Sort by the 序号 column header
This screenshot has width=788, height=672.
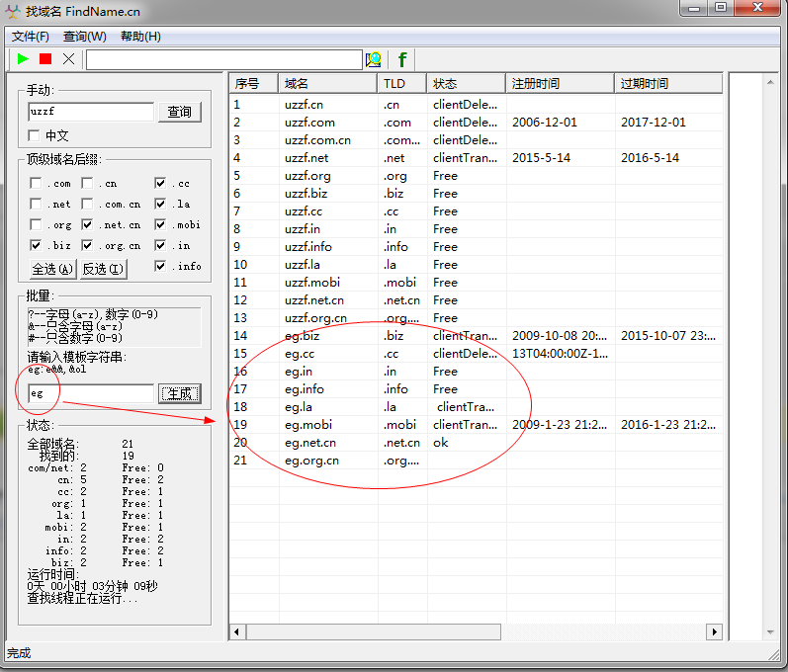coord(254,83)
